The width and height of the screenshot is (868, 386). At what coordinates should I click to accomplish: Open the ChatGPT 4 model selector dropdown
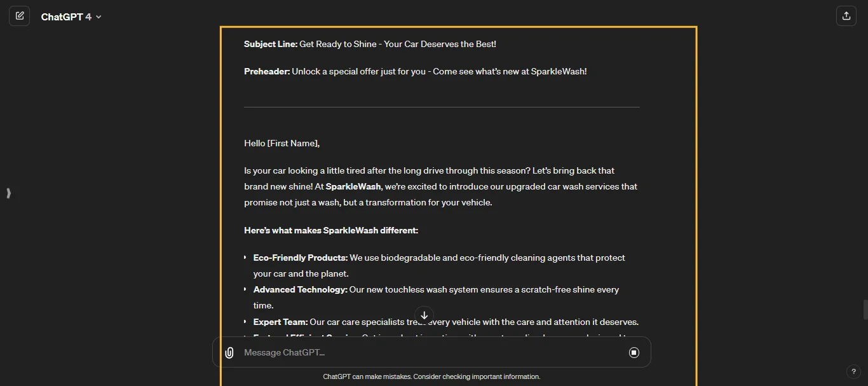point(71,17)
